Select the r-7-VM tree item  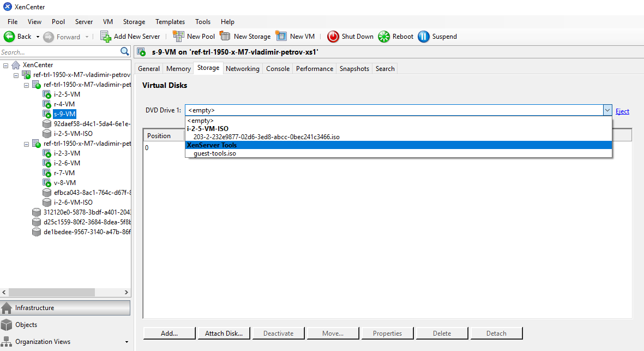(64, 173)
